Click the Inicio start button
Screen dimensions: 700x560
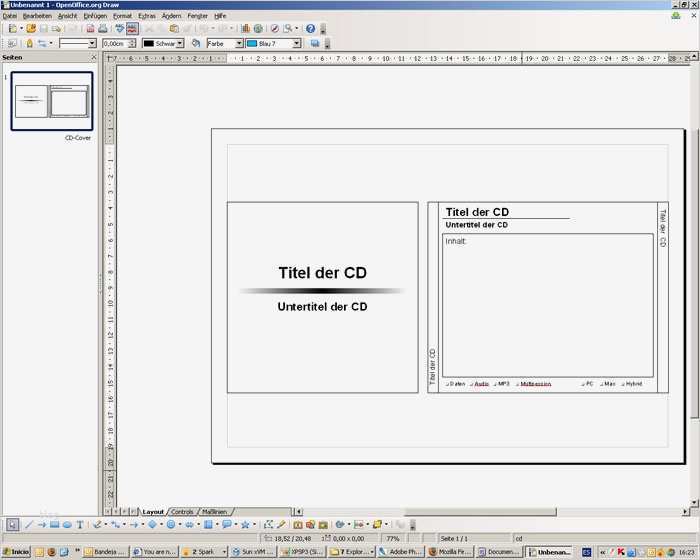click(16, 552)
